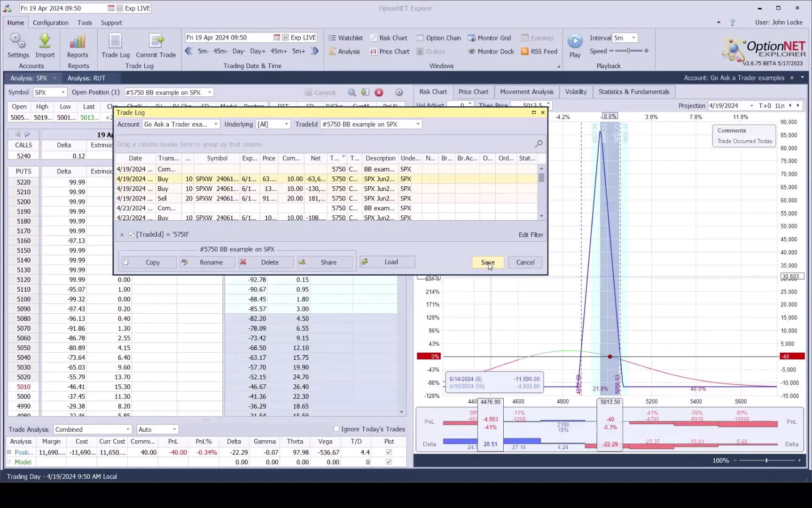Click the magnifier icon in position toolbar

click(x=351, y=93)
